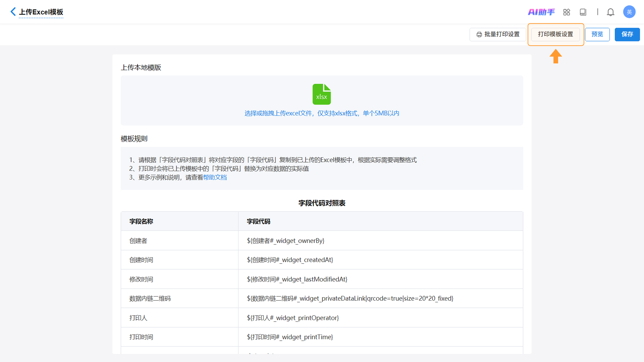Click the 修改时间 field code

coord(297,279)
